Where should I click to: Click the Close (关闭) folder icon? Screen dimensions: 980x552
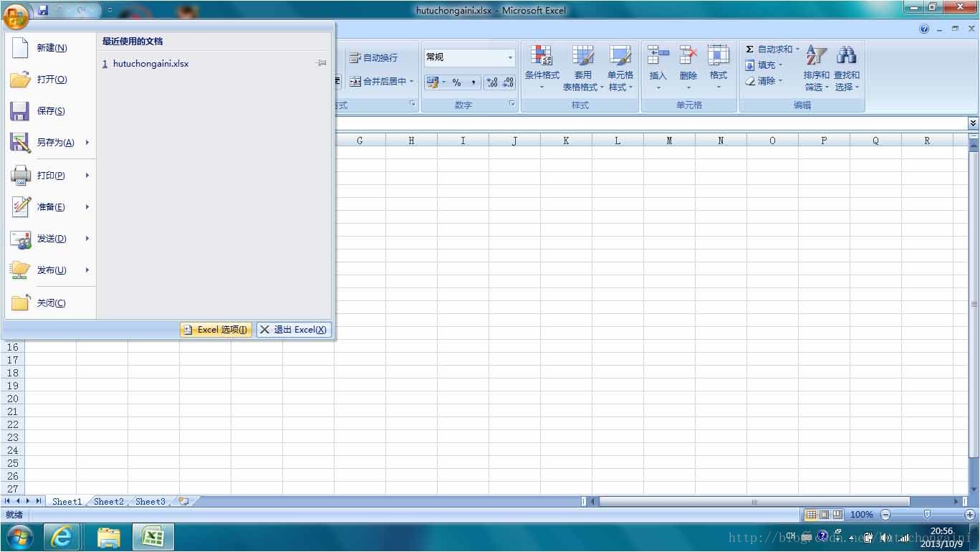coord(20,303)
